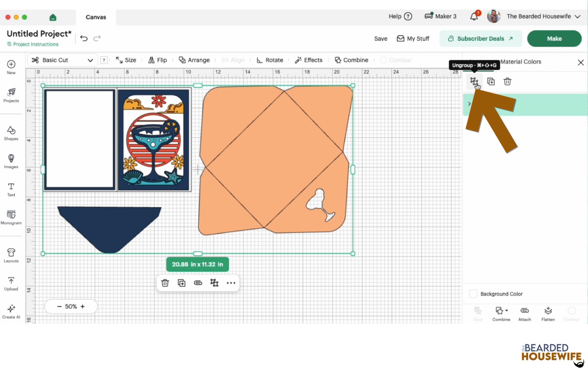
Task: Ungroup selection from floating canvas toolbar
Action: point(214,283)
